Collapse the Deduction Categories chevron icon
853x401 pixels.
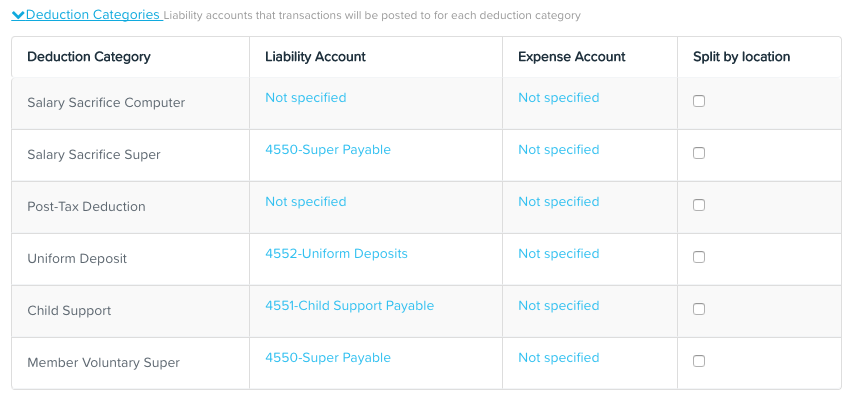click(x=18, y=15)
